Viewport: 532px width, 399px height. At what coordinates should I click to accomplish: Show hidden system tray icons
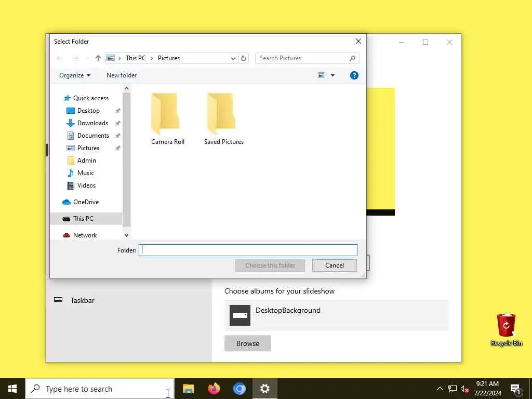tap(440, 389)
